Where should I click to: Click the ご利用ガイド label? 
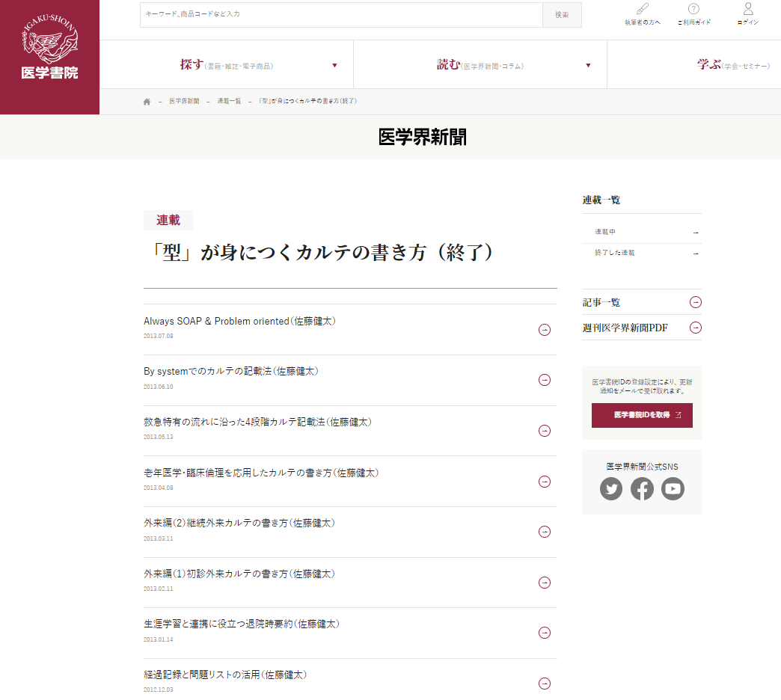pyautogui.click(x=693, y=22)
